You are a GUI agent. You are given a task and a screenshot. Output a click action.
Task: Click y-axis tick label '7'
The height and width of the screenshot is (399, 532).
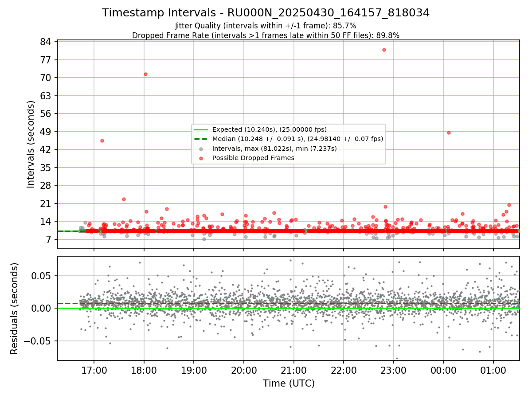[49, 239]
